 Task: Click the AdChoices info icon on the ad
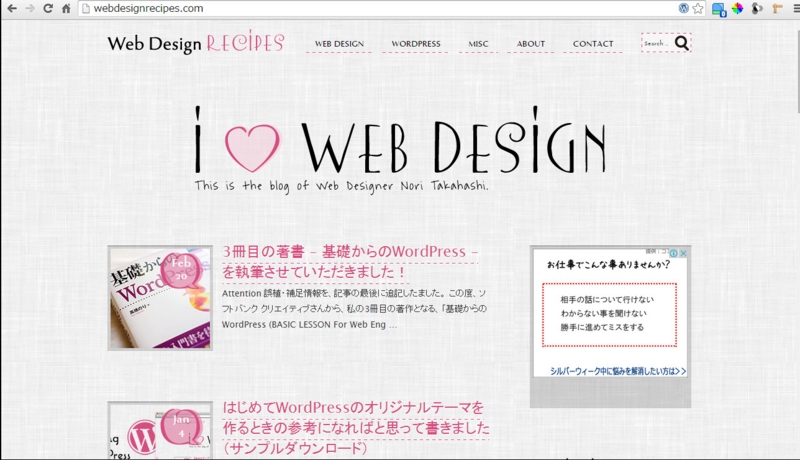tap(673, 253)
